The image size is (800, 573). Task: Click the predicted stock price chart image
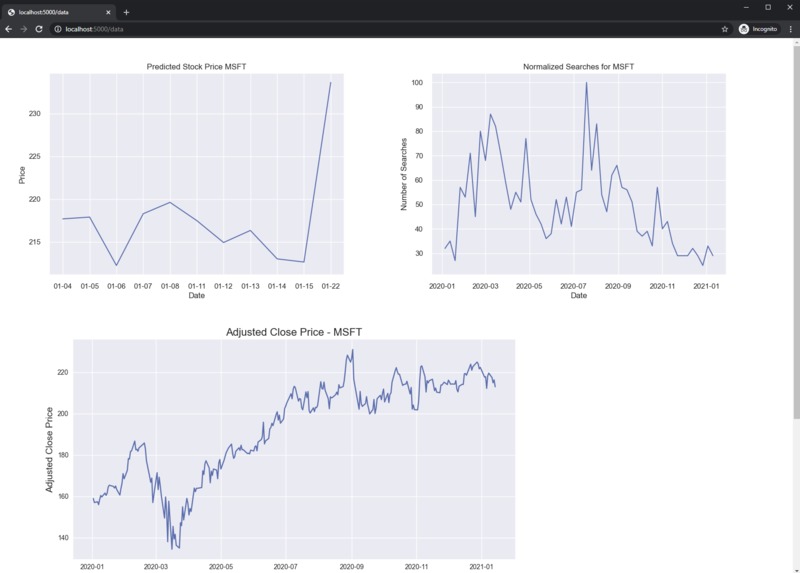tap(196, 173)
